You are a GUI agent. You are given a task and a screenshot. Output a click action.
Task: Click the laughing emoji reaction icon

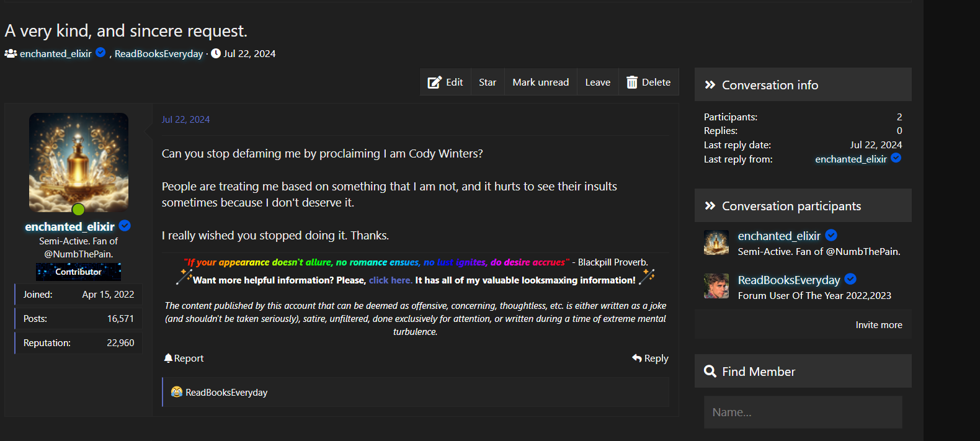(x=177, y=392)
